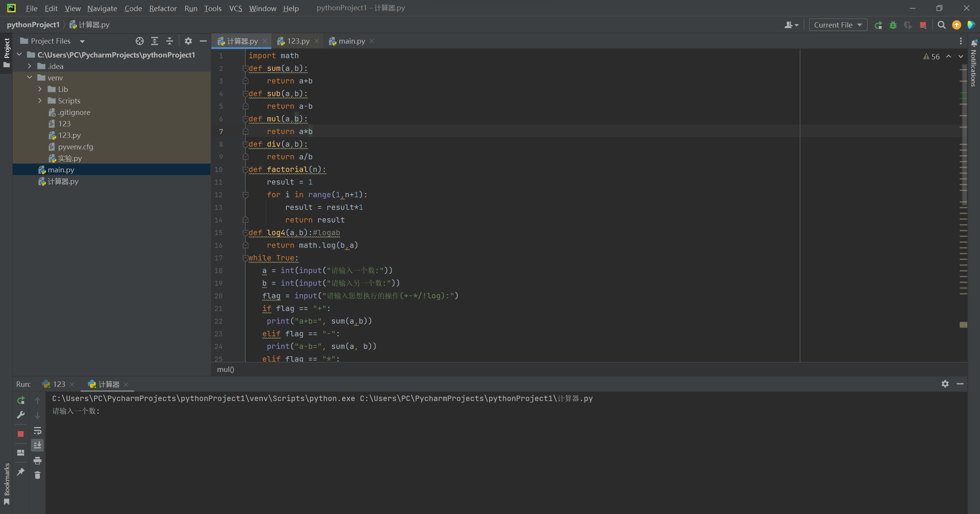
Task: Open the Notifications side panel
Action: pyautogui.click(x=974, y=62)
